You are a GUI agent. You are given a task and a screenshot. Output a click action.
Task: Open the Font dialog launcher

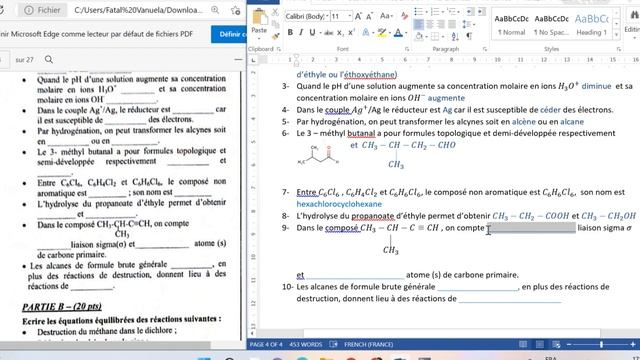pyautogui.click(x=407, y=49)
